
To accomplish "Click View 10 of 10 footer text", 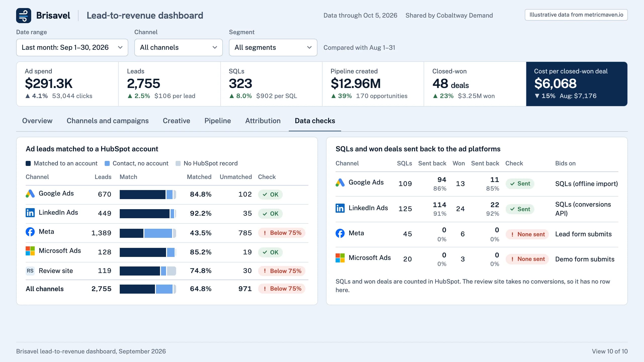I will point(610,351).
